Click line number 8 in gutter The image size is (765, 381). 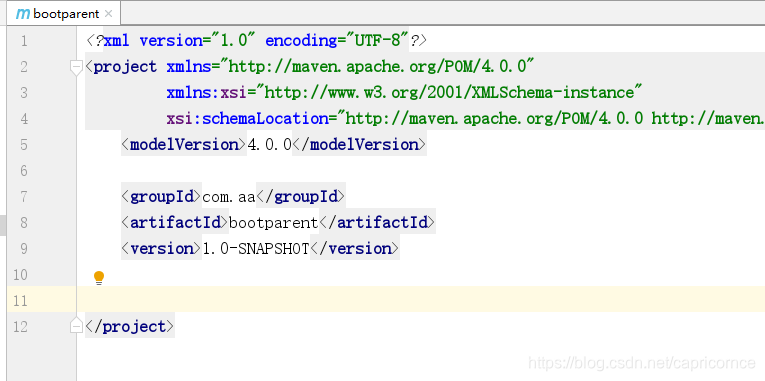pos(24,223)
